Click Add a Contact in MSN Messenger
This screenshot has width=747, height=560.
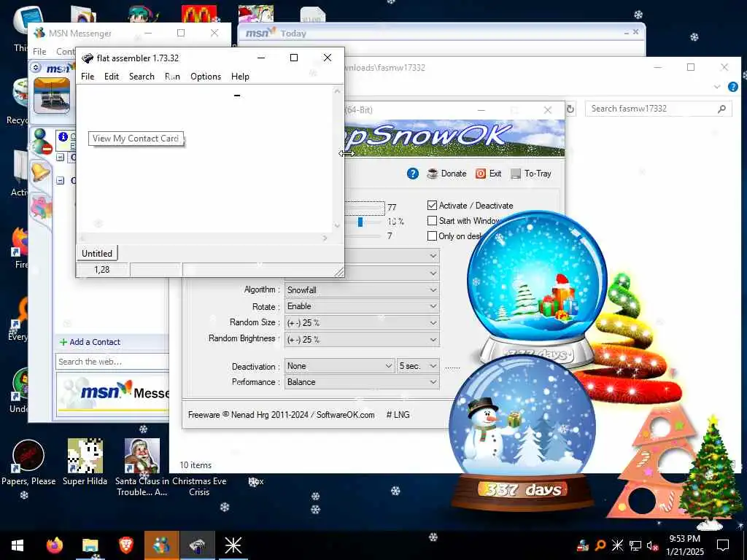tap(90, 342)
